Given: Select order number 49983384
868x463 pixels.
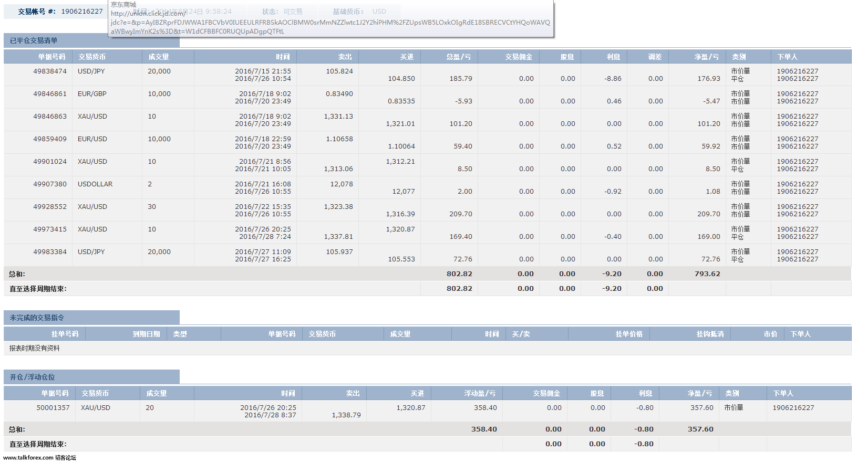Looking at the screenshot, I should [x=50, y=252].
